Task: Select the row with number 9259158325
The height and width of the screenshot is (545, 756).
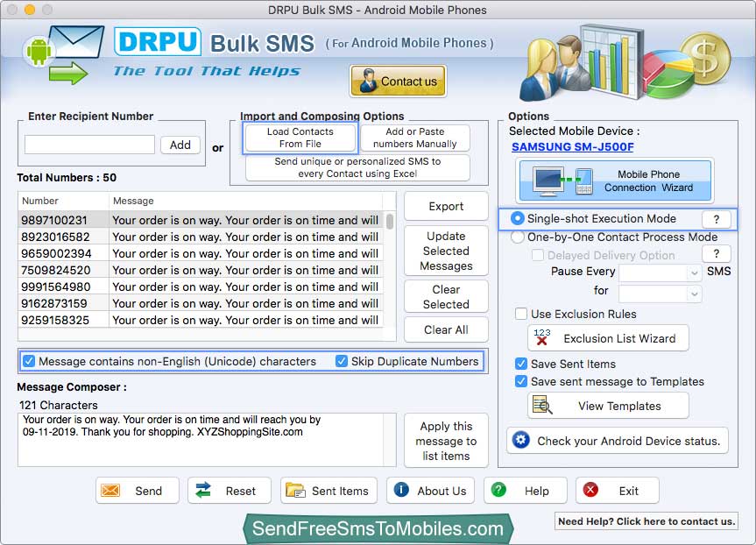Action: point(201,320)
